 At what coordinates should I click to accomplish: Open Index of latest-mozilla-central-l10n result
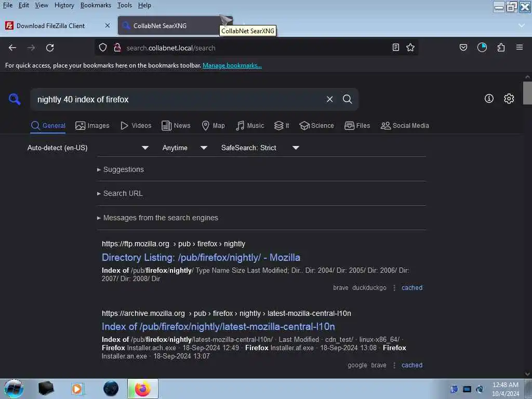218,327
